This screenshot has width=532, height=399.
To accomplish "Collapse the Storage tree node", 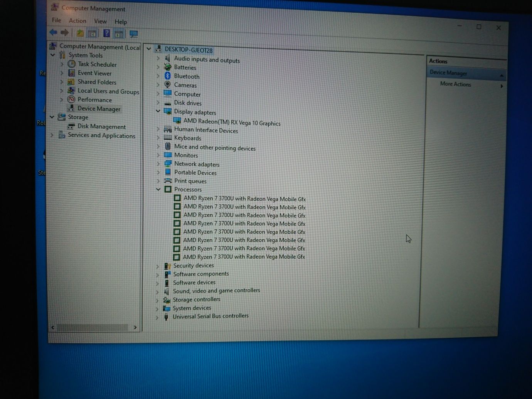I will [x=52, y=116].
